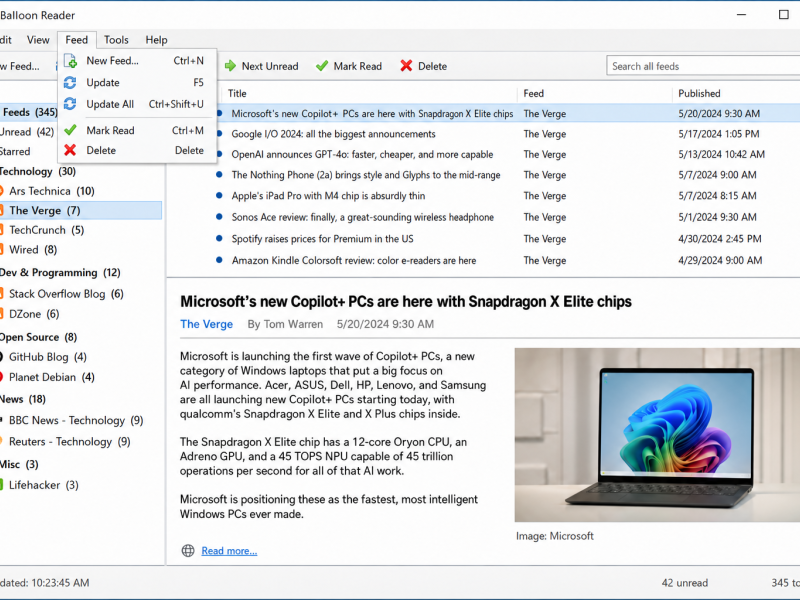Open the Read more... link
Viewport: 800px width, 600px height.
229,551
